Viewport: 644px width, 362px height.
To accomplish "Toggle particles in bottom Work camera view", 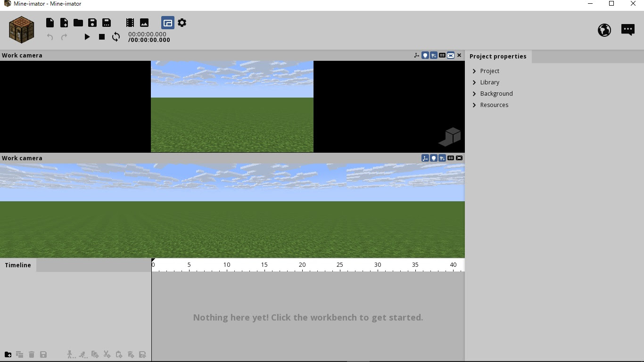I will tap(442, 158).
